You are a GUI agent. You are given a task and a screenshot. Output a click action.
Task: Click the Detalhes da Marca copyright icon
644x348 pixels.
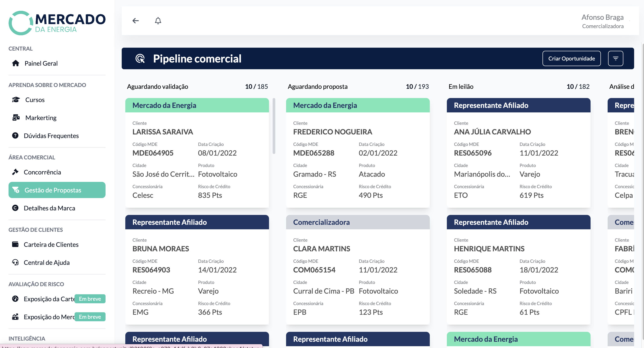(15, 208)
